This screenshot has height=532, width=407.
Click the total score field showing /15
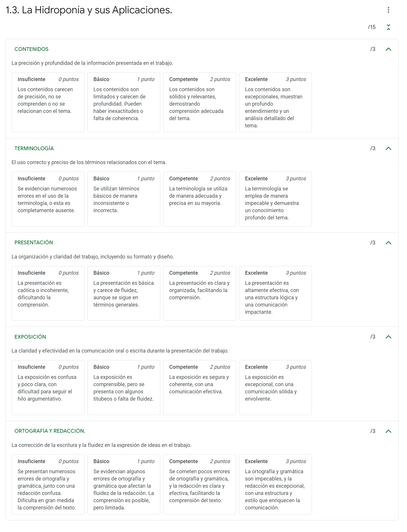click(371, 27)
